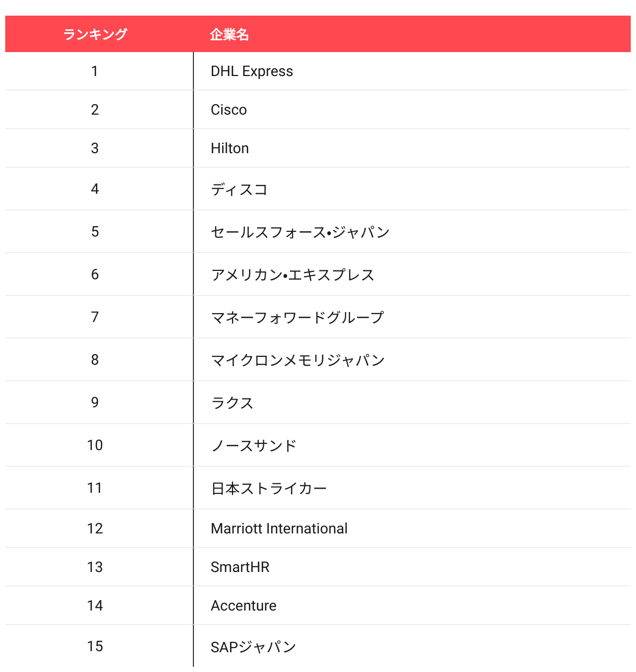Select セールスフォース・ジャパン row text

(300, 232)
